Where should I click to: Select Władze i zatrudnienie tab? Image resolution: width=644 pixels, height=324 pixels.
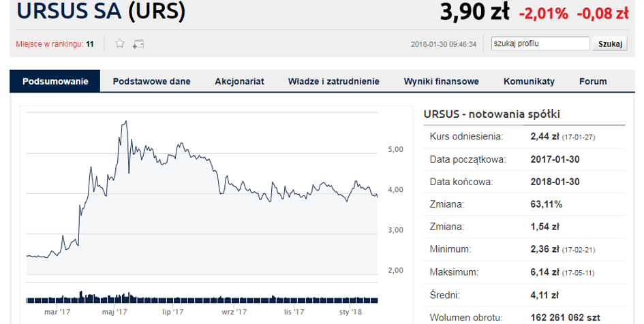tap(333, 81)
